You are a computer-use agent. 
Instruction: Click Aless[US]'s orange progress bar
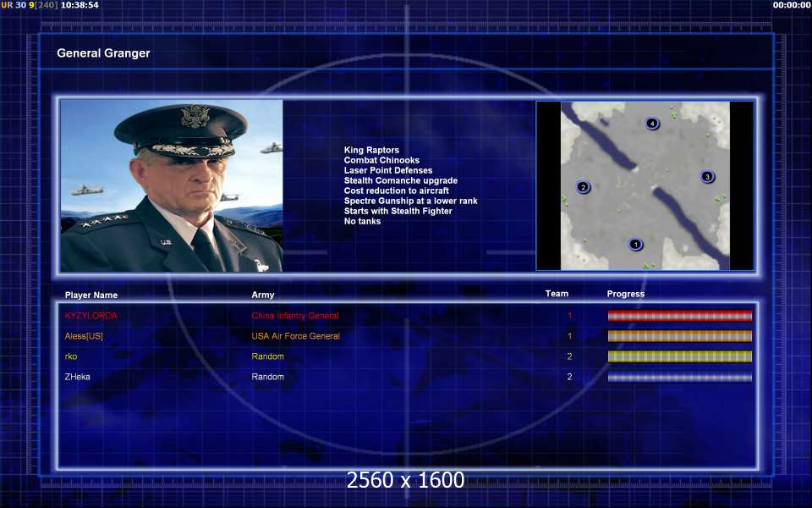[x=679, y=336]
